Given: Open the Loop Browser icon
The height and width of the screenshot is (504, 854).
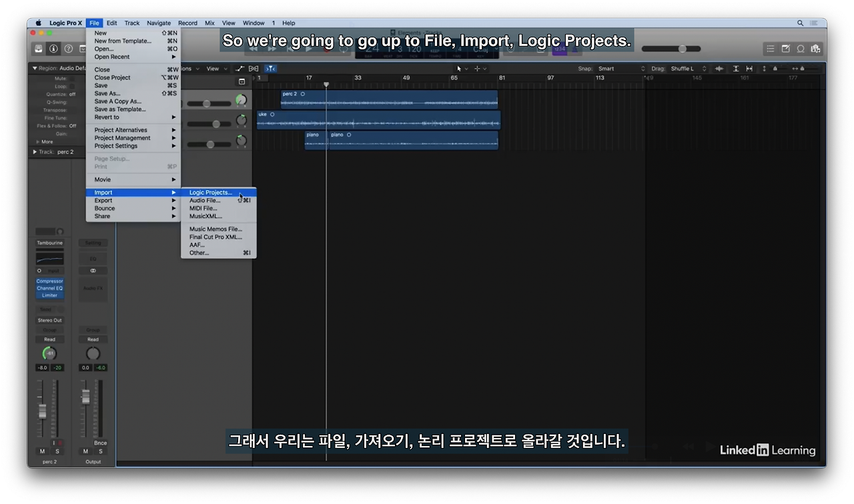Looking at the screenshot, I should pos(801,49).
